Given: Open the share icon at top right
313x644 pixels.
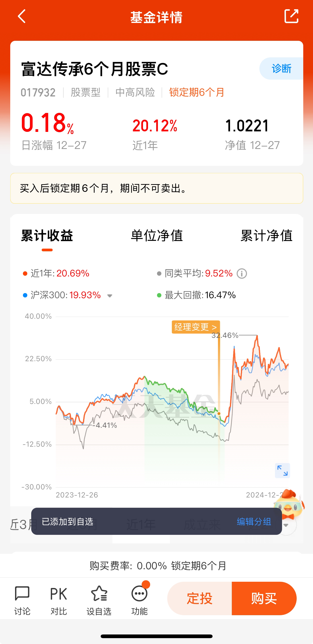Looking at the screenshot, I should pyautogui.click(x=291, y=16).
